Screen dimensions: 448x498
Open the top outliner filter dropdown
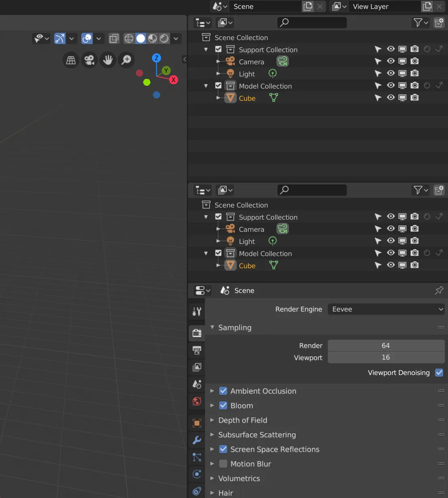click(421, 23)
